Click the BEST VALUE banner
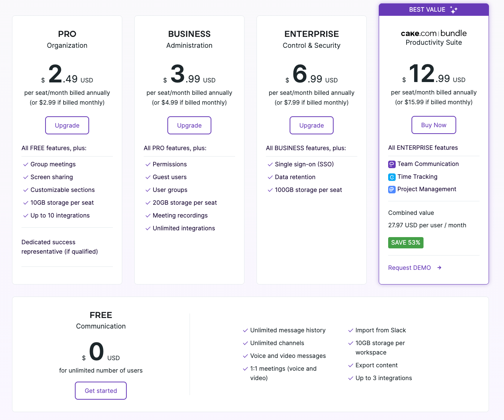The height and width of the screenshot is (420, 504). [x=434, y=10]
